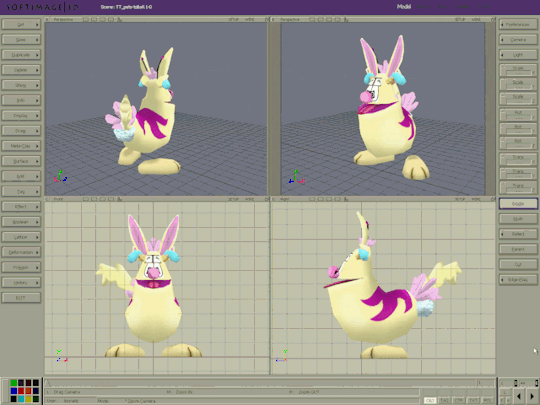Image resolution: width=540 pixels, height=405 pixels.
Task: Open the Draw menu
Action: [21, 131]
